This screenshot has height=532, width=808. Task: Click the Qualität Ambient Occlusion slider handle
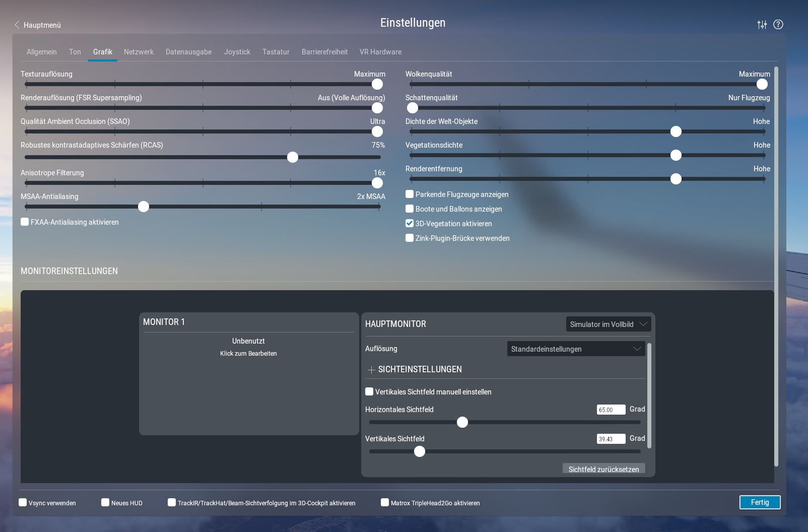[377, 131]
